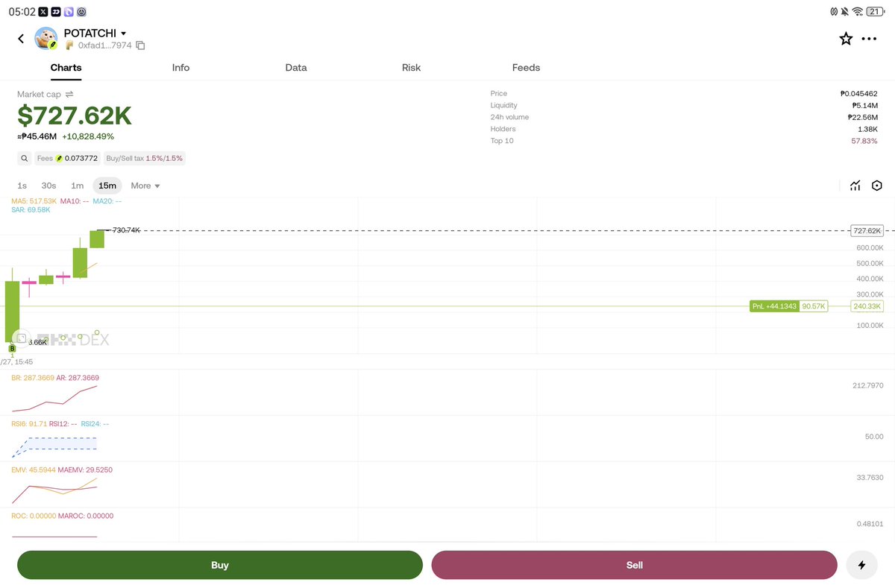Open the three-dot more options menu

869,39
